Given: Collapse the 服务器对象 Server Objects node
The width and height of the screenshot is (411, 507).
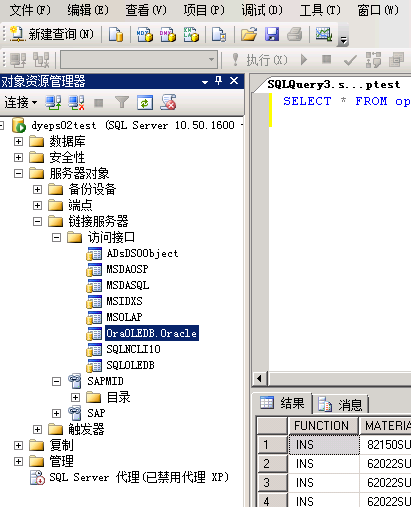Looking at the screenshot, I should point(18,173).
